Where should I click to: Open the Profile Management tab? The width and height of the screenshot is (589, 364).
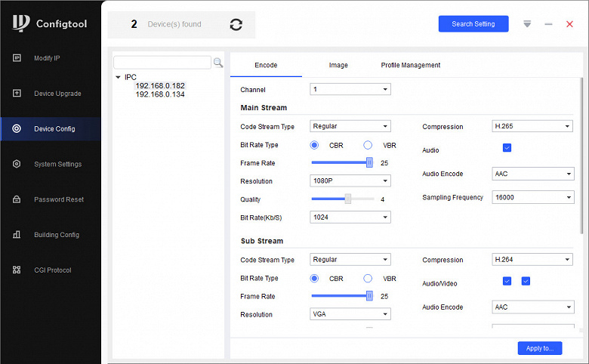(x=410, y=66)
